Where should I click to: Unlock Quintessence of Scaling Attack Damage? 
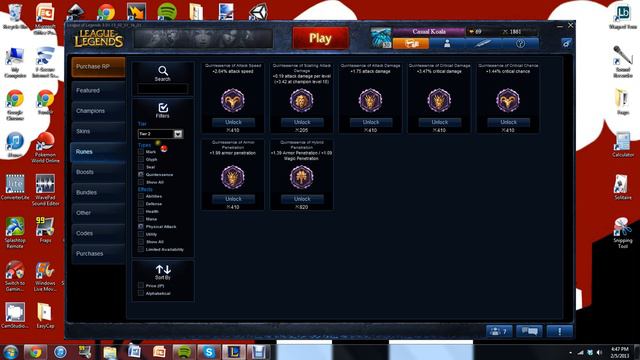[302, 122]
